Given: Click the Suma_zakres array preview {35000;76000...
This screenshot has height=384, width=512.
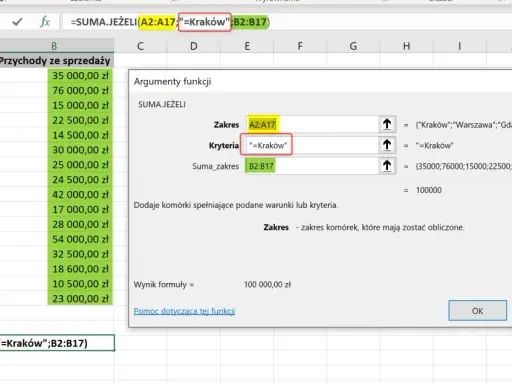Looking at the screenshot, I should tap(463, 166).
